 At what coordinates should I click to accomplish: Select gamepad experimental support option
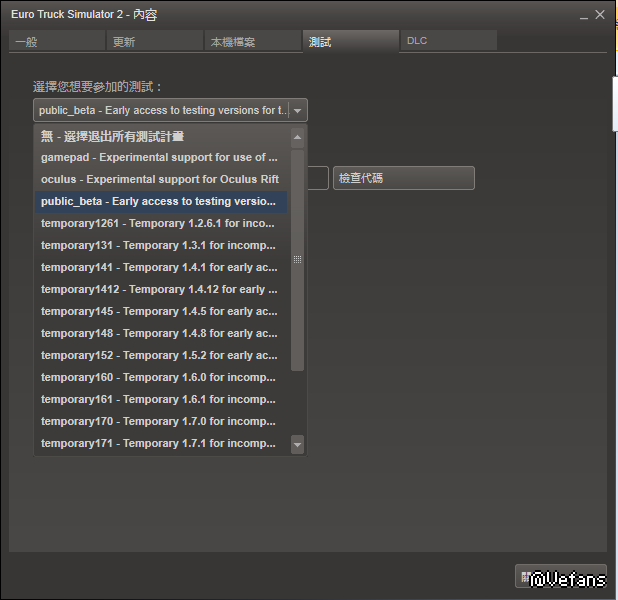(161, 157)
